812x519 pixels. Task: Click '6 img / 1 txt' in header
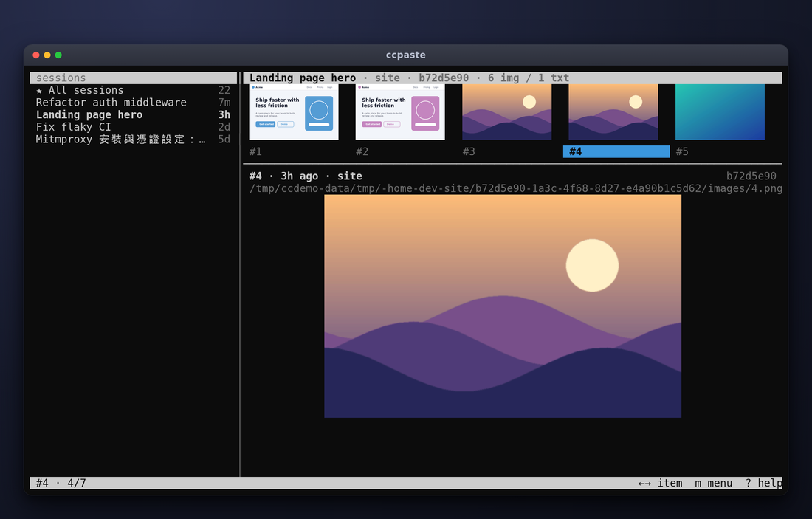529,78
